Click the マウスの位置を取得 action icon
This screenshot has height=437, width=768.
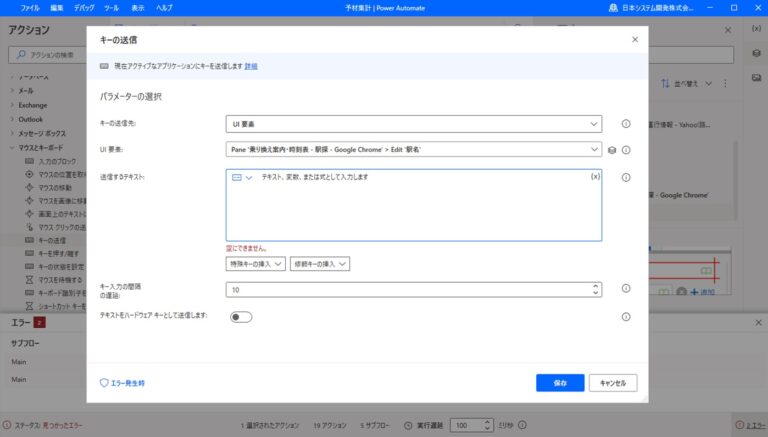29,174
